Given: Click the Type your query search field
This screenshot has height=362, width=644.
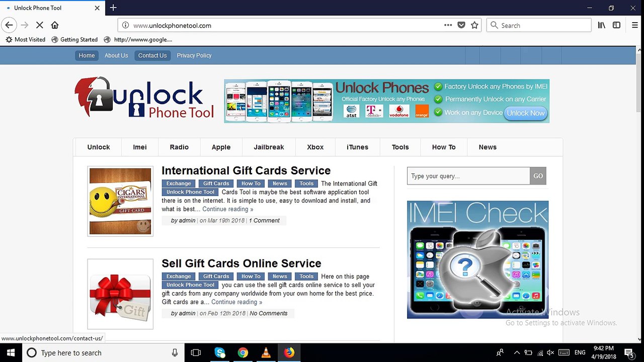Looking at the screenshot, I should point(468,176).
